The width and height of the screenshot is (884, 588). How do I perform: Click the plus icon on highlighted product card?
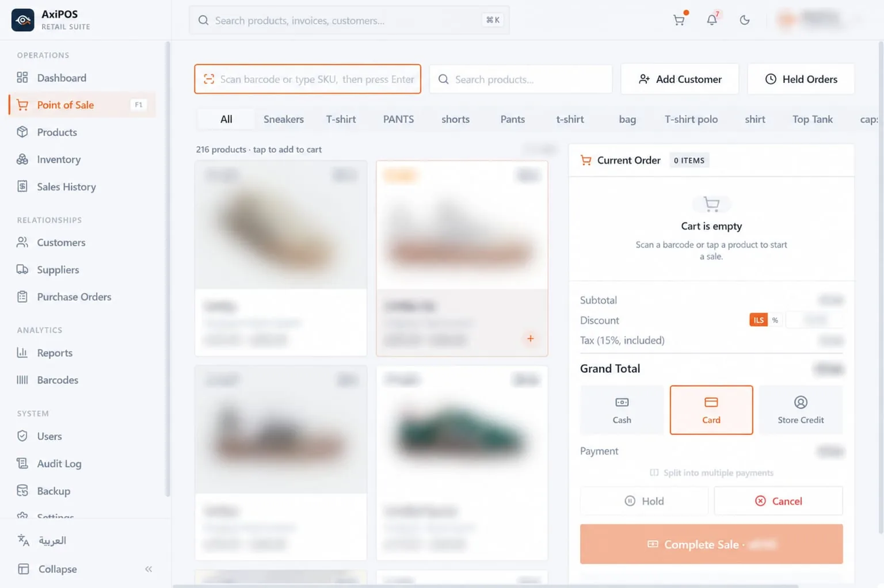(x=530, y=338)
